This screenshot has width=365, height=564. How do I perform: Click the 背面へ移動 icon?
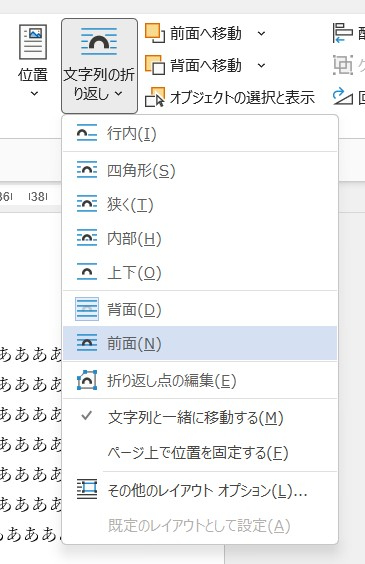coord(155,65)
